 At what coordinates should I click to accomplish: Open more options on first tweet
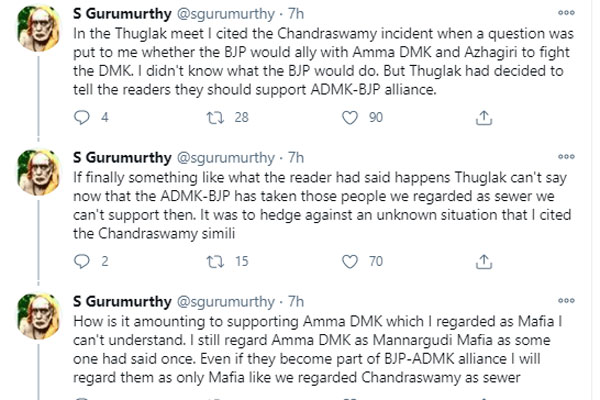click(566, 13)
